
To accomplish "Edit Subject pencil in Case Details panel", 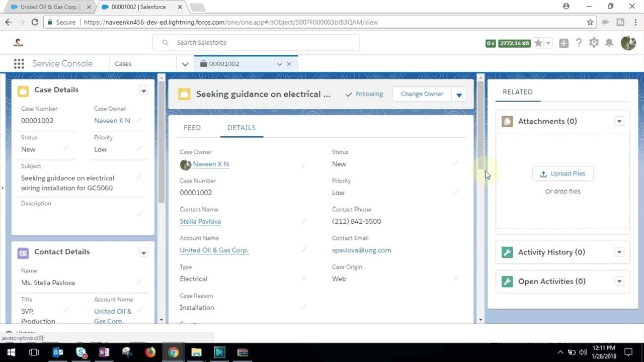I will point(139,177).
